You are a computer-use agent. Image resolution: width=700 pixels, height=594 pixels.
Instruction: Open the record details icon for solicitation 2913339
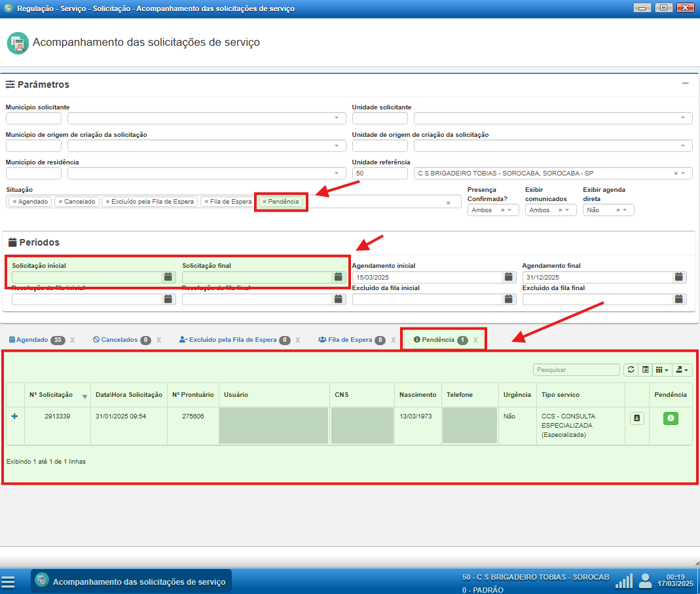pyautogui.click(x=636, y=418)
